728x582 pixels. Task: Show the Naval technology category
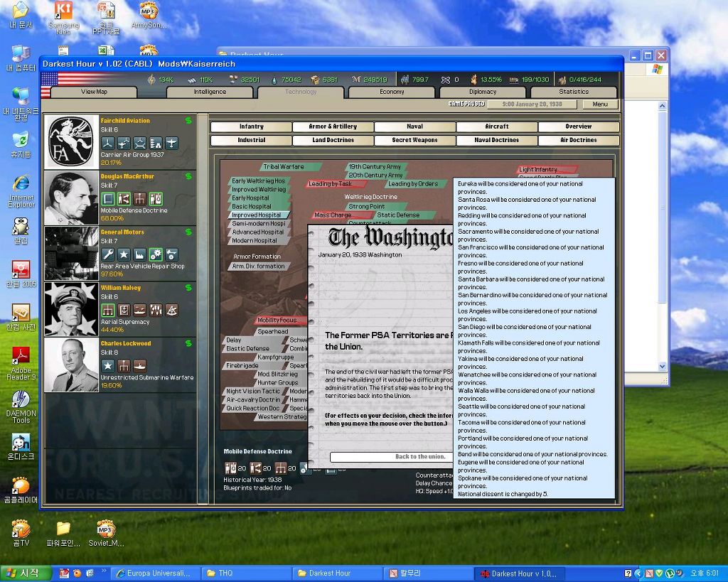[x=414, y=126]
